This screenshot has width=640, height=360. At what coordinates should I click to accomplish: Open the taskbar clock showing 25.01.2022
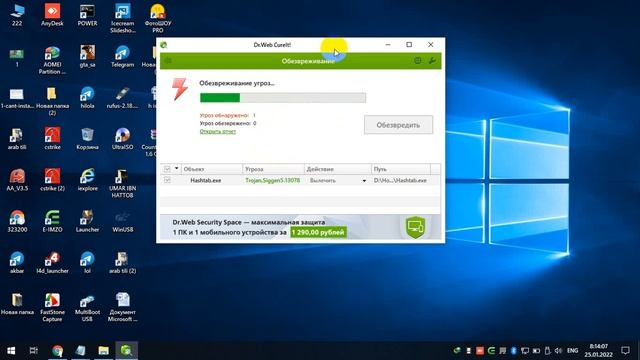(x=598, y=351)
